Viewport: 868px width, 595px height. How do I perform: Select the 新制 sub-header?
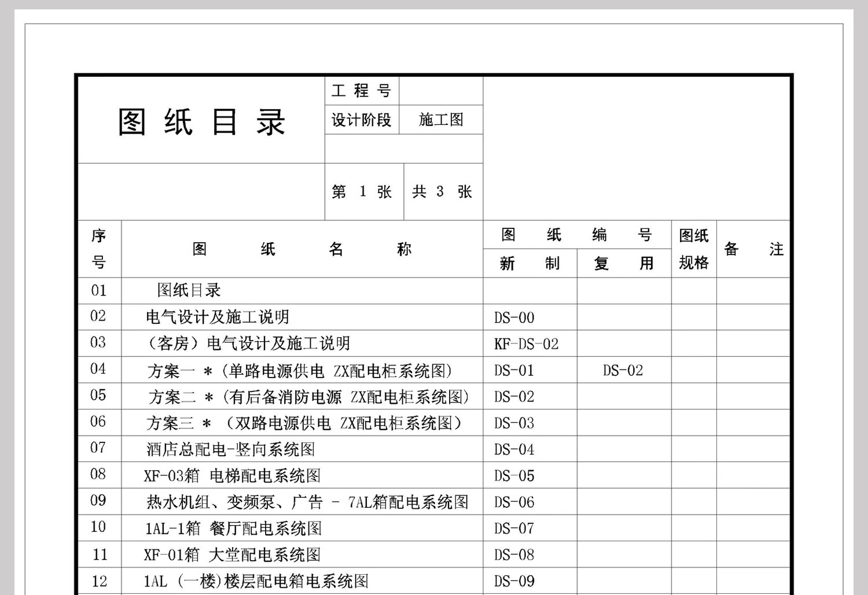(x=528, y=264)
